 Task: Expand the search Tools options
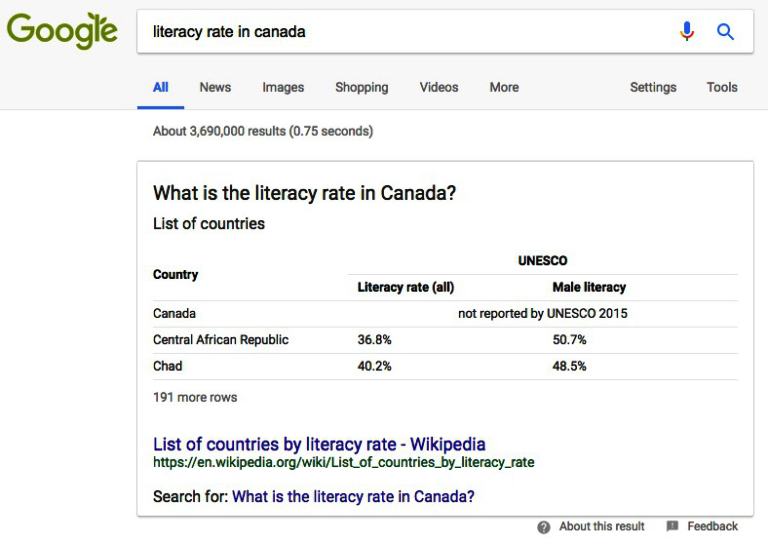[x=722, y=87]
